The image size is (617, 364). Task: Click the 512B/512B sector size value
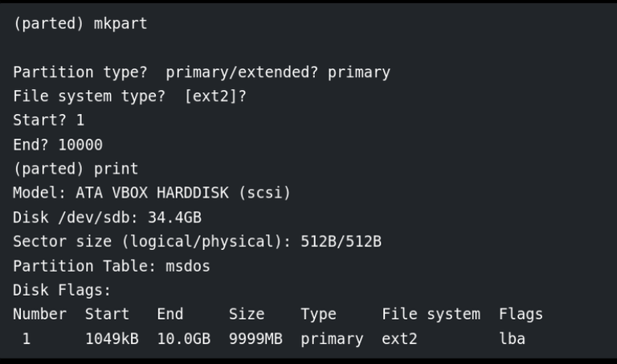[337, 242]
